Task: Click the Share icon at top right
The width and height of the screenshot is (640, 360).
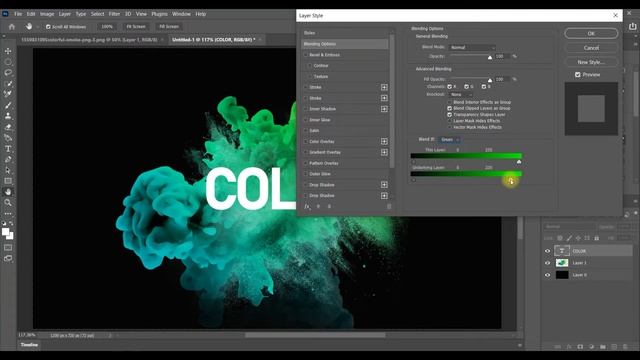Action: [x=632, y=27]
